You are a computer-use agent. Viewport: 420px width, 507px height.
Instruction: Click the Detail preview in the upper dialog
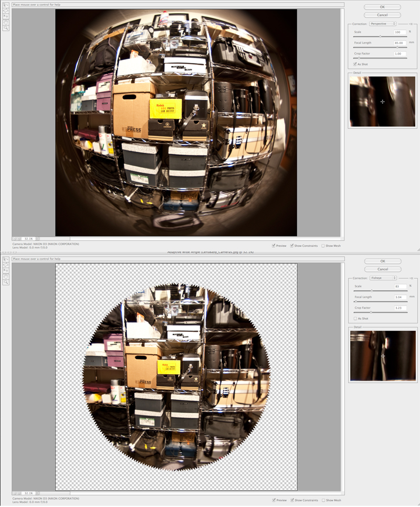point(383,101)
